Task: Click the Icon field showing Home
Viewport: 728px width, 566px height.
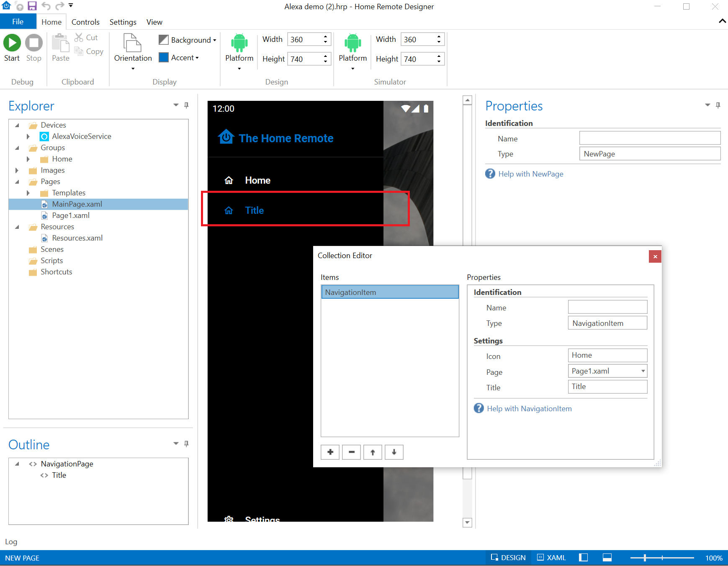Action: coord(607,355)
